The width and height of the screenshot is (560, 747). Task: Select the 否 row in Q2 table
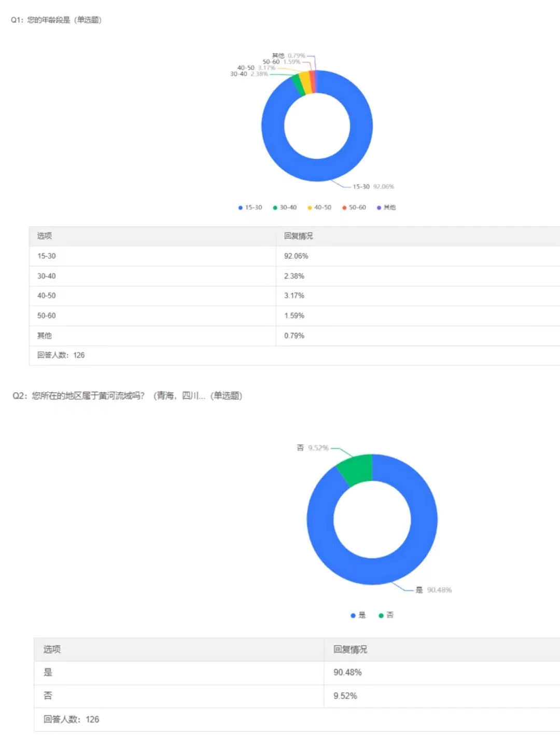tap(48, 696)
